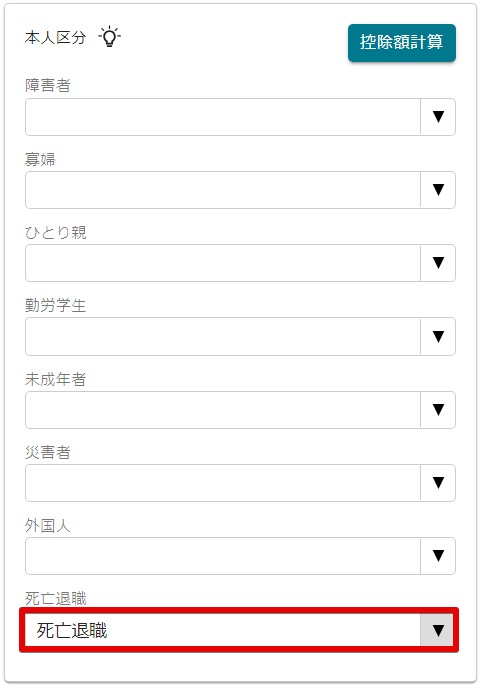480x685 pixels.
Task: Expand the 未成年者 dropdown arrow
Action: [438, 409]
